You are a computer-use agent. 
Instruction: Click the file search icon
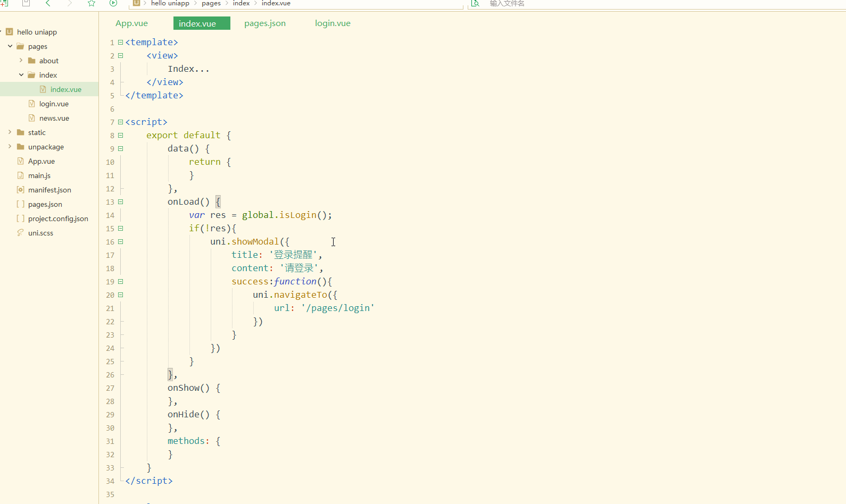click(475, 3)
